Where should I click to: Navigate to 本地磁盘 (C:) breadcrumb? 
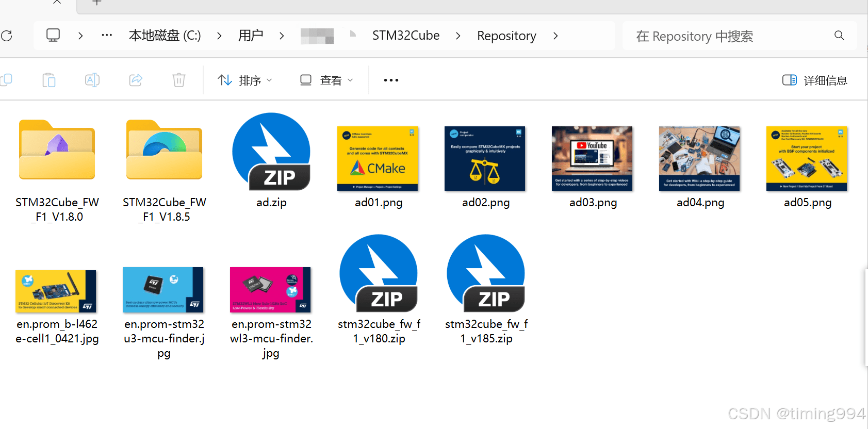tap(165, 36)
